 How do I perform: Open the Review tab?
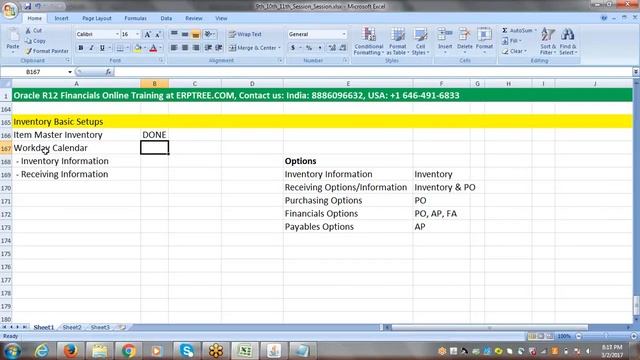click(193, 18)
